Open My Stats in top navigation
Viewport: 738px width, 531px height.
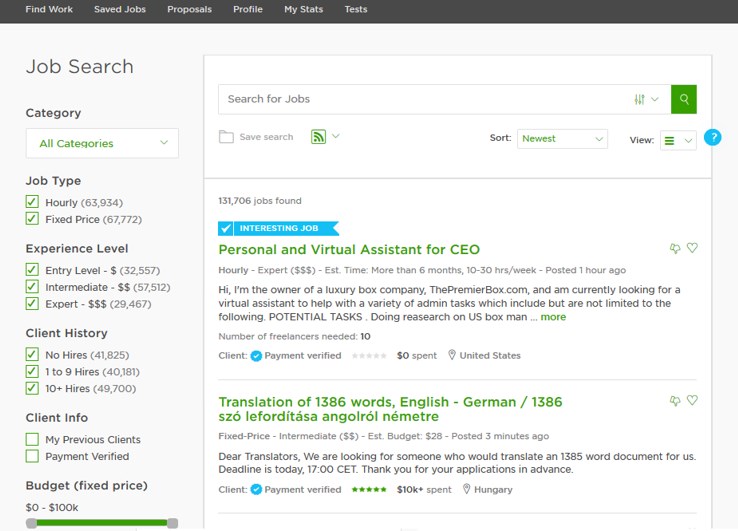304,9
